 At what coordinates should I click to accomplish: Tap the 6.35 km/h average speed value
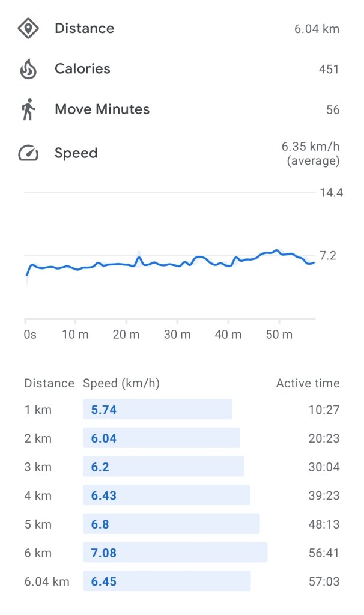click(310, 153)
